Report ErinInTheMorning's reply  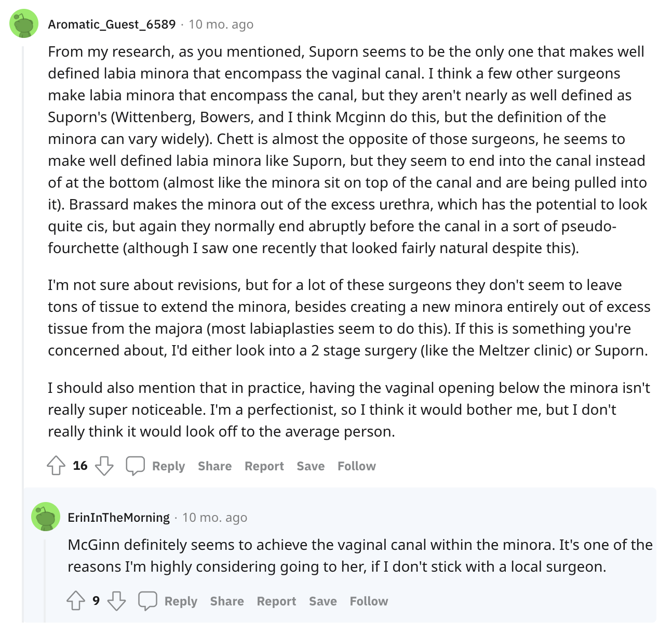[276, 601]
